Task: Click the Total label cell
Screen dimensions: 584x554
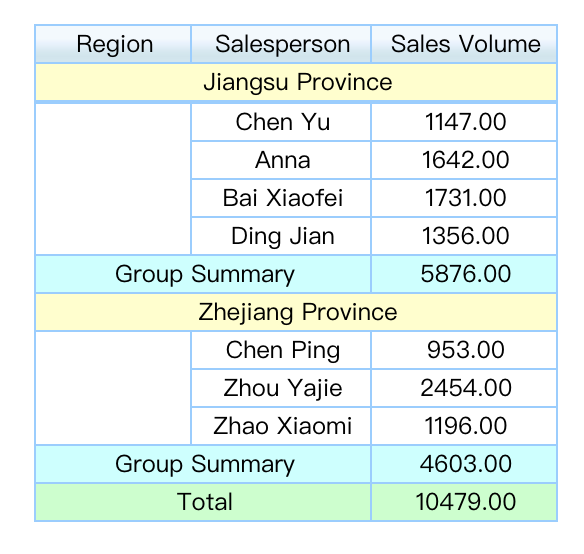Action: coord(203,502)
